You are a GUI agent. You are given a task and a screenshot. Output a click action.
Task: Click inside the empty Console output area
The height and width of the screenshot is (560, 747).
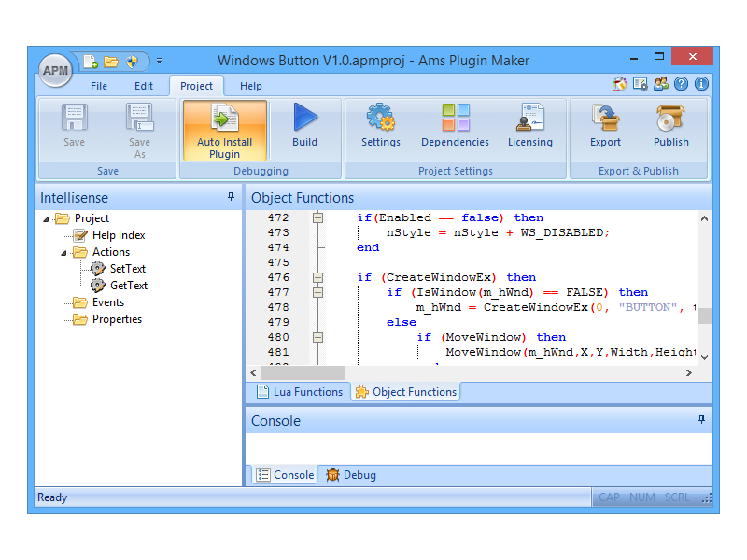479,449
